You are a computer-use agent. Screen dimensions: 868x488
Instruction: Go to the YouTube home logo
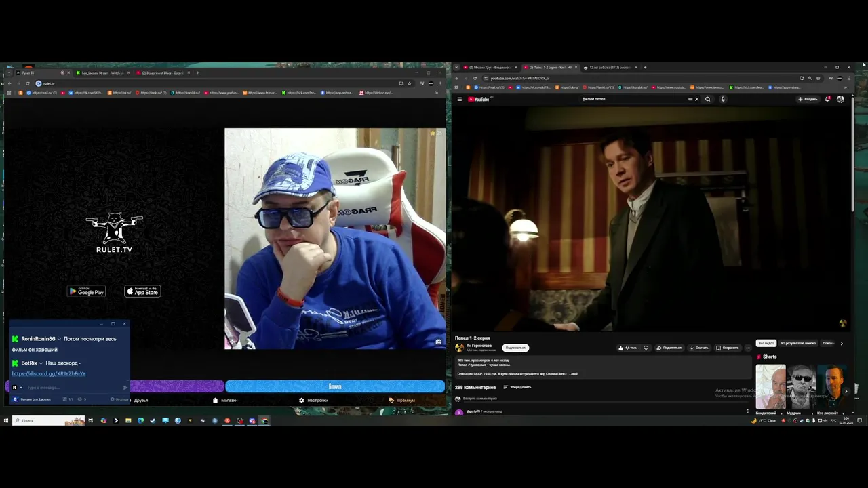pos(479,99)
